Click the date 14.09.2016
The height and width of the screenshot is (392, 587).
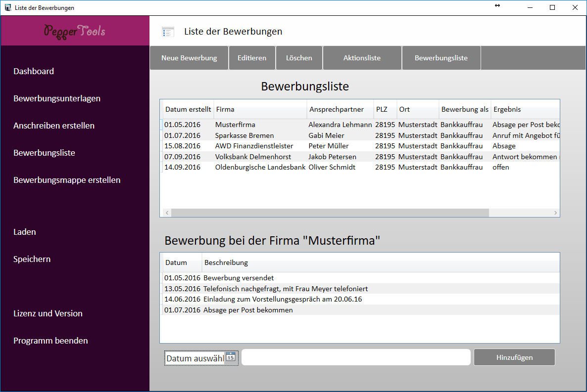(x=182, y=167)
